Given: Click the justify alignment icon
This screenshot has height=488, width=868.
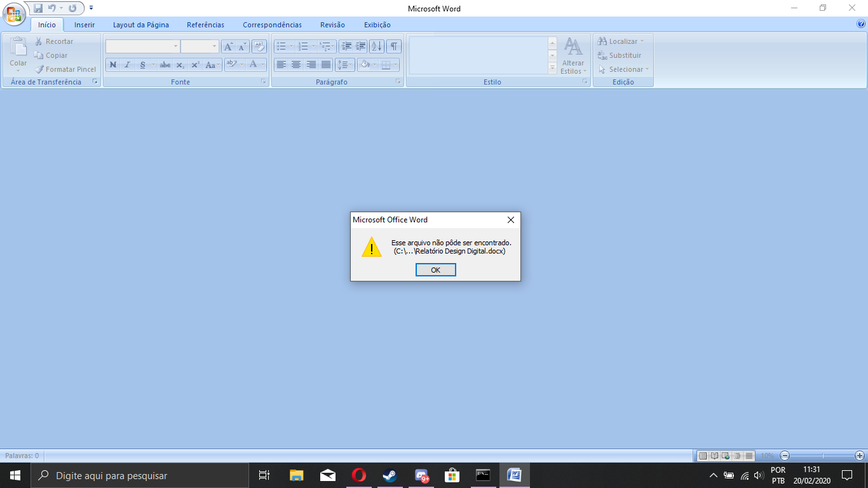Looking at the screenshot, I should (x=325, y=64).
